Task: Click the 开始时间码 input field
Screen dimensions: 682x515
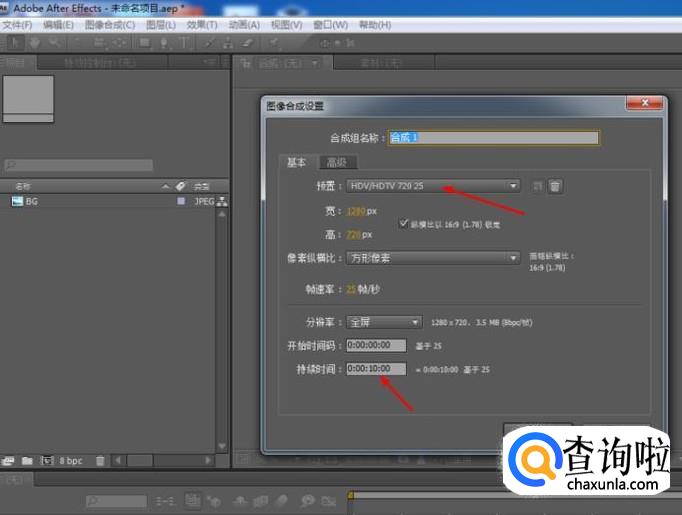Action: click(x=376, y=345)
